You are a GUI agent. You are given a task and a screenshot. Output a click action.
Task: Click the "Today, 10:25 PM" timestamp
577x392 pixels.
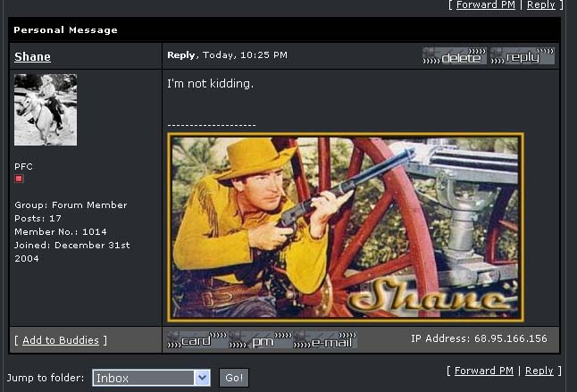(x=245, y=54)
